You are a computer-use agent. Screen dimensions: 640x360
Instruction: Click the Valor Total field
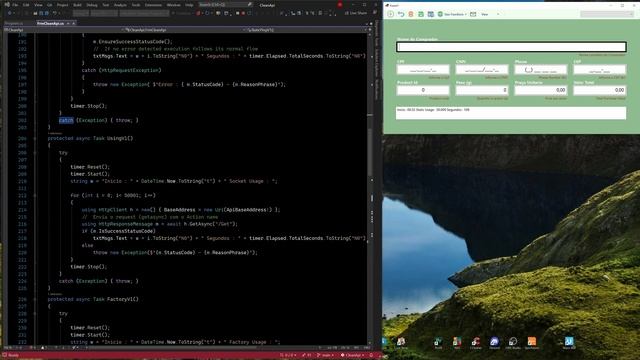600,90
